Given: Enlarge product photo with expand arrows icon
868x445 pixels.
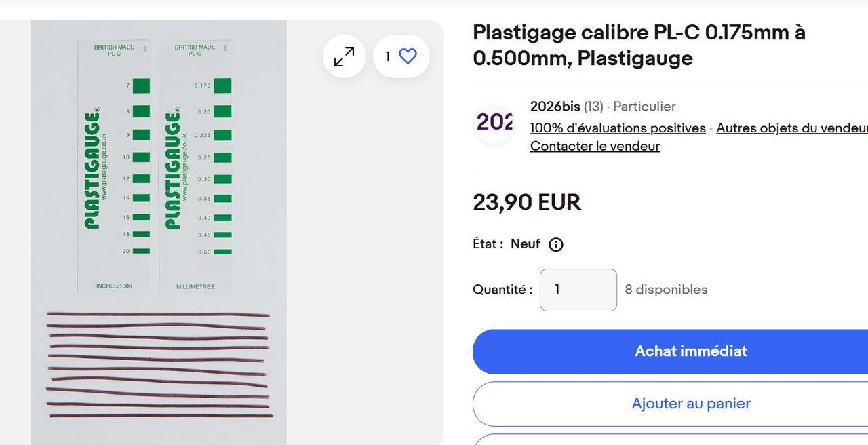Looking at the screenshot, I should [344, 56].
